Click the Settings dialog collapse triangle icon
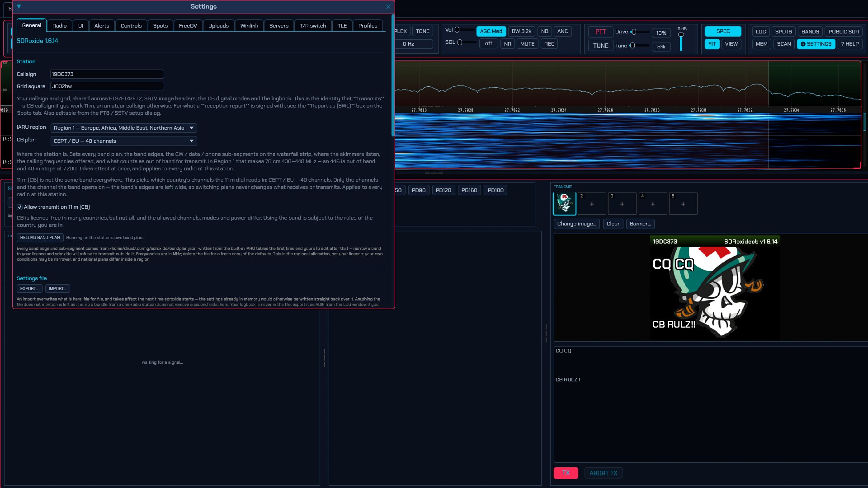Screen dimensions: 868x488 19,6
